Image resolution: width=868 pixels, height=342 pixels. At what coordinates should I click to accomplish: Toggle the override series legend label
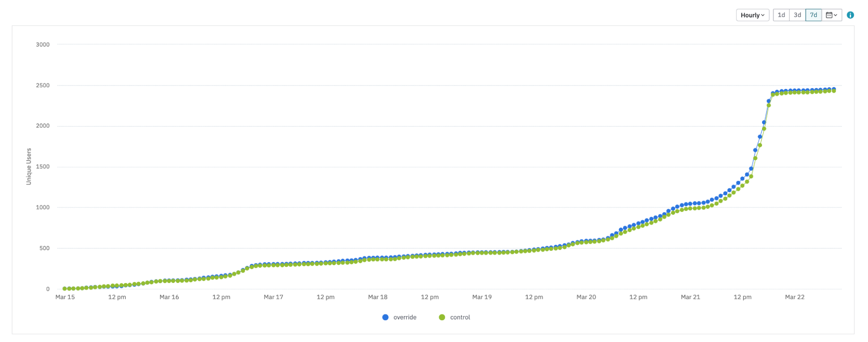coord(405,317)
